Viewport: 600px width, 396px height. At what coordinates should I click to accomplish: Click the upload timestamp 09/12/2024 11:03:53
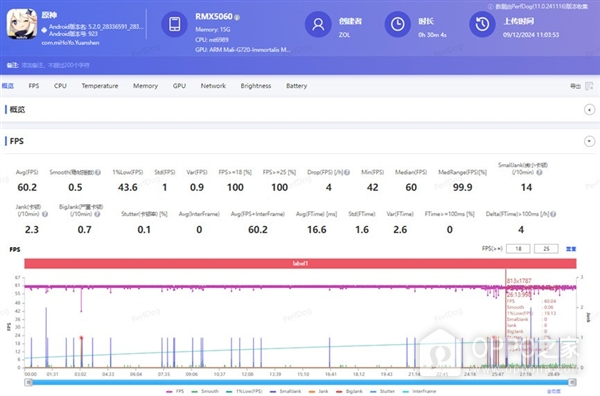click(x=531, y=35)
